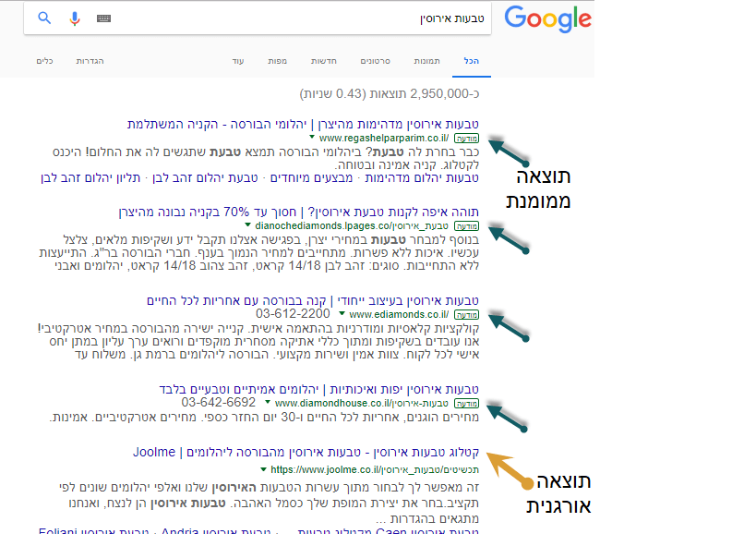Expand dropdown arrow next to dianochediamonds URL
The width and height of the screenshot is (756, 534).
247,225
